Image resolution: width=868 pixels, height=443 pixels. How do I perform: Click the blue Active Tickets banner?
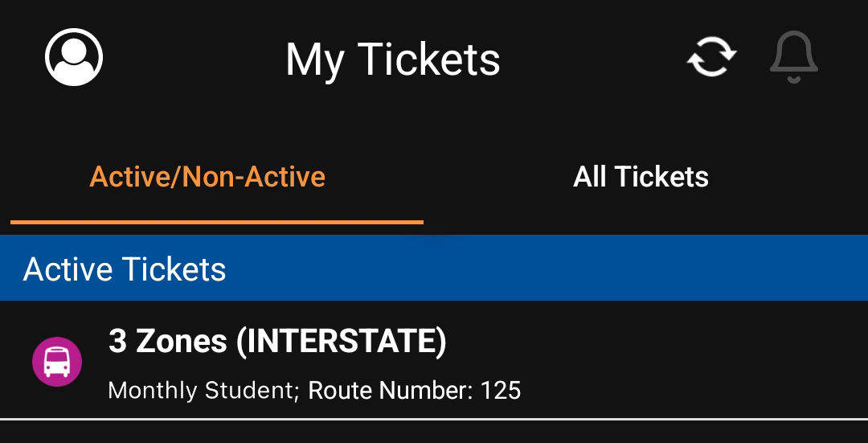434,268
